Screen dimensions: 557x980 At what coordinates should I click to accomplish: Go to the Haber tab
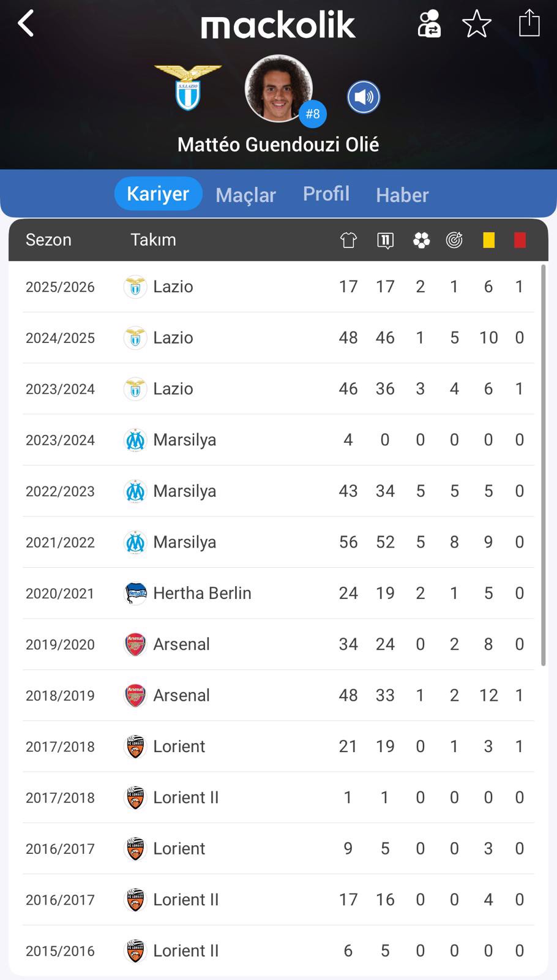click(402, 195)
